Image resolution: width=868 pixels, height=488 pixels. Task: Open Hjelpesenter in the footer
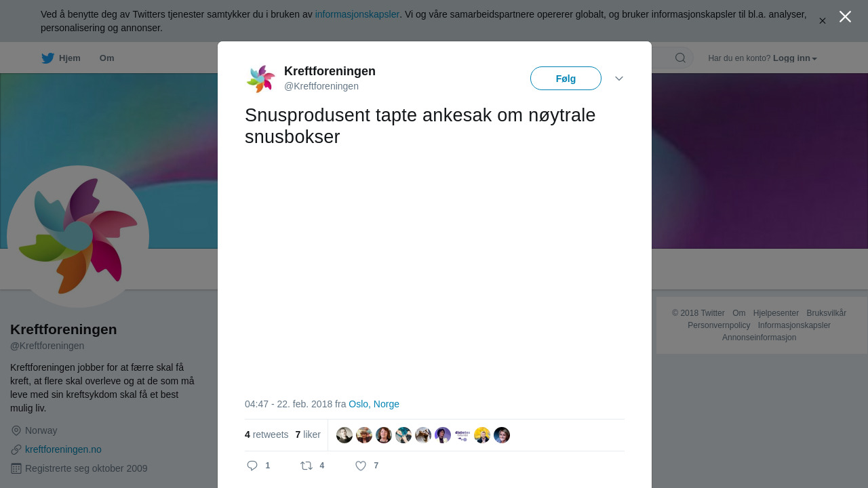[776, 313]
